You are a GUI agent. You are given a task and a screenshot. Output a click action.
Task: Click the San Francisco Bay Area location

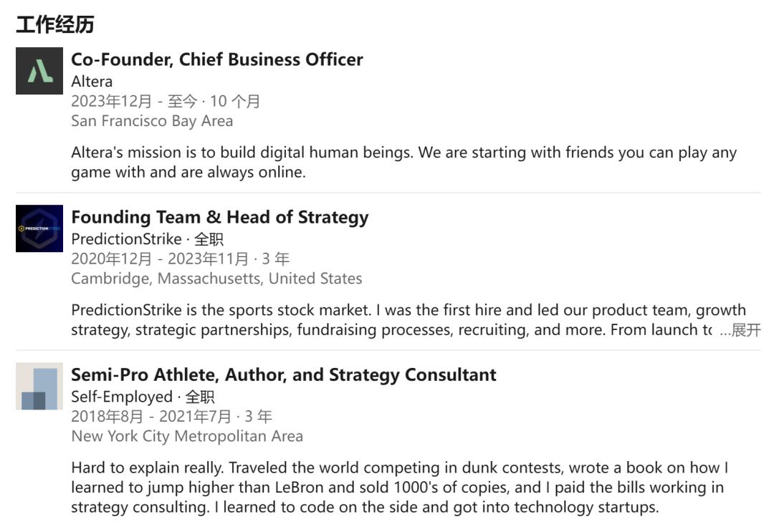click(x=152, y=121)
